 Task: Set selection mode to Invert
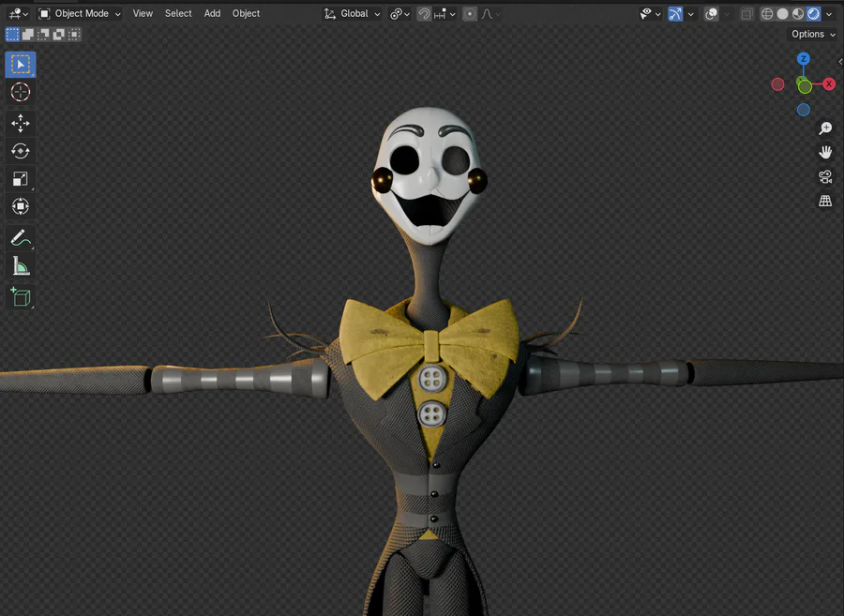point(59,35)
